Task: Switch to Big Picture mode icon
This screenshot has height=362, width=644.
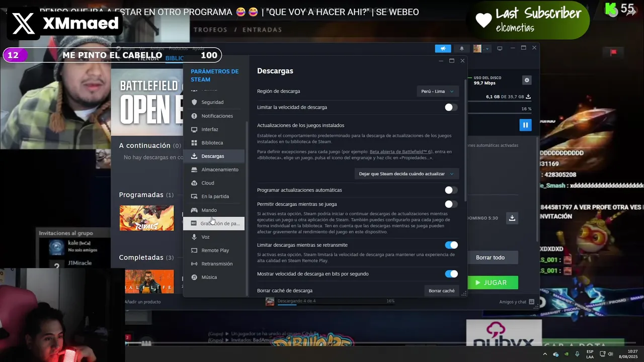Action: (500, 48)
